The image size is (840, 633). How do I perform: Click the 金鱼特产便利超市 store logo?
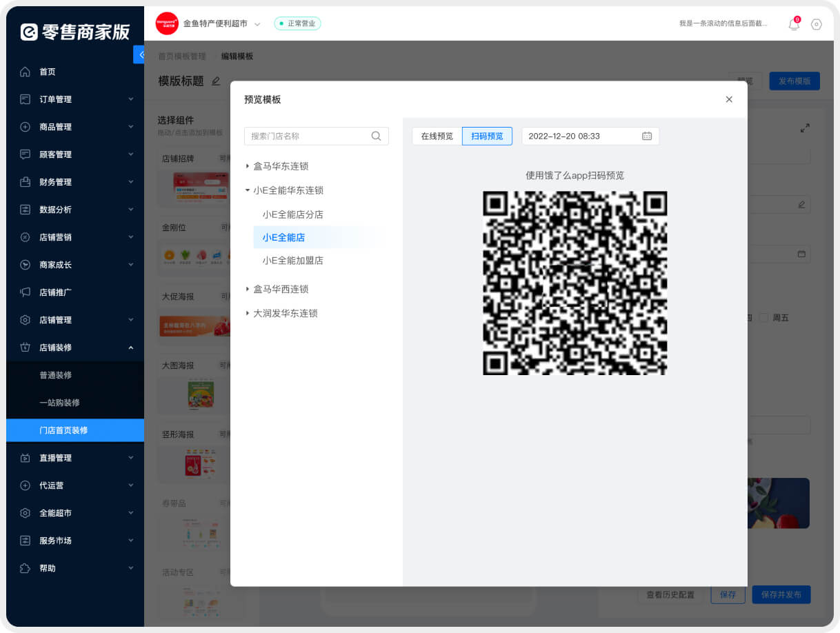pos(167,23)
